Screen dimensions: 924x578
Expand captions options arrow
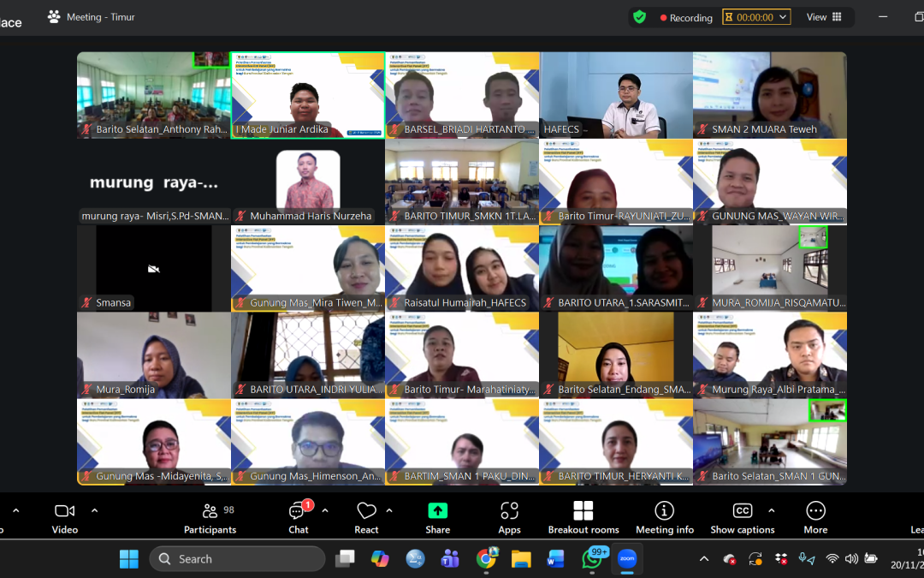pos(772,510)
